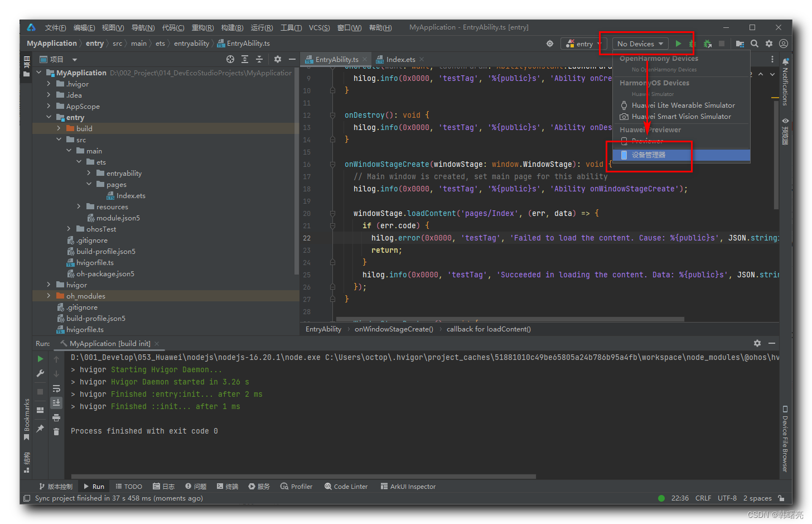Image resolution: width=812 pixels, height=524 pixels.
Task: Fold the onDestroy method in gutter
Action: coord(332,115)
